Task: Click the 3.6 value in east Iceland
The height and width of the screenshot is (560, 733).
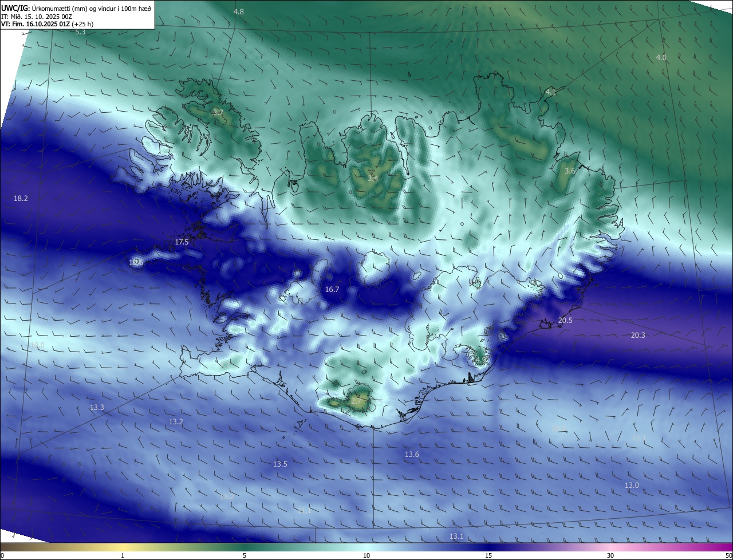Action: point(570,171)
